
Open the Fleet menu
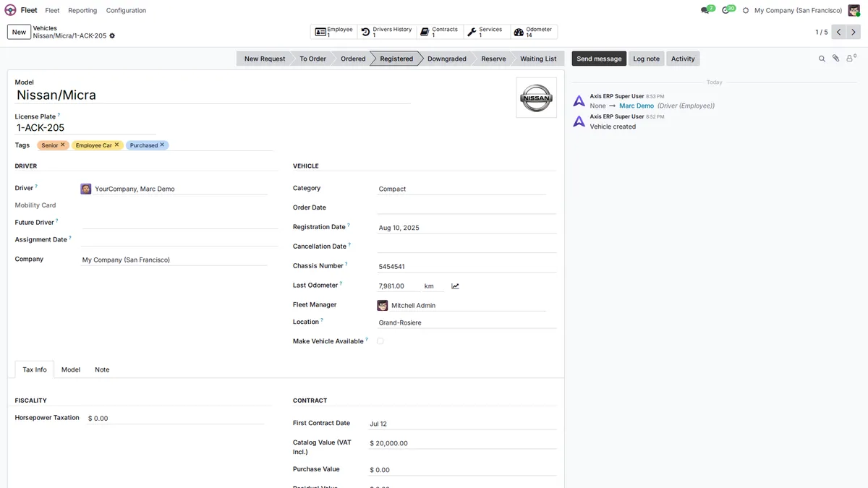[x=52, y=10]
